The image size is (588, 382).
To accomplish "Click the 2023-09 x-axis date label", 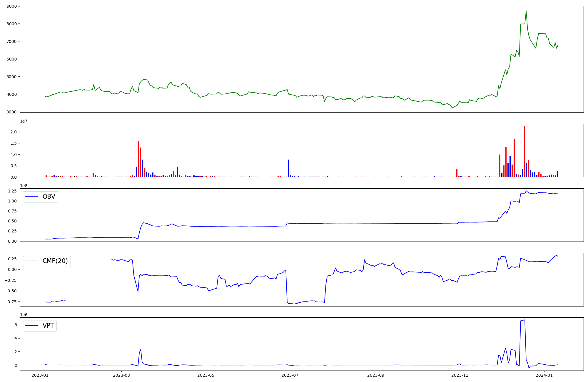I will click(x=376, y=375).
